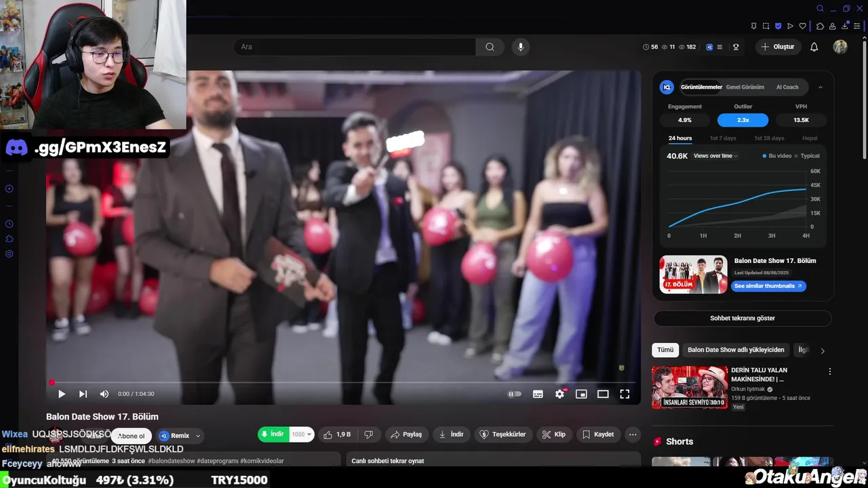Click the Abone ol subscribe button
Image resolution: width=868 pixels, height=488 pixels.
[132, 436]
